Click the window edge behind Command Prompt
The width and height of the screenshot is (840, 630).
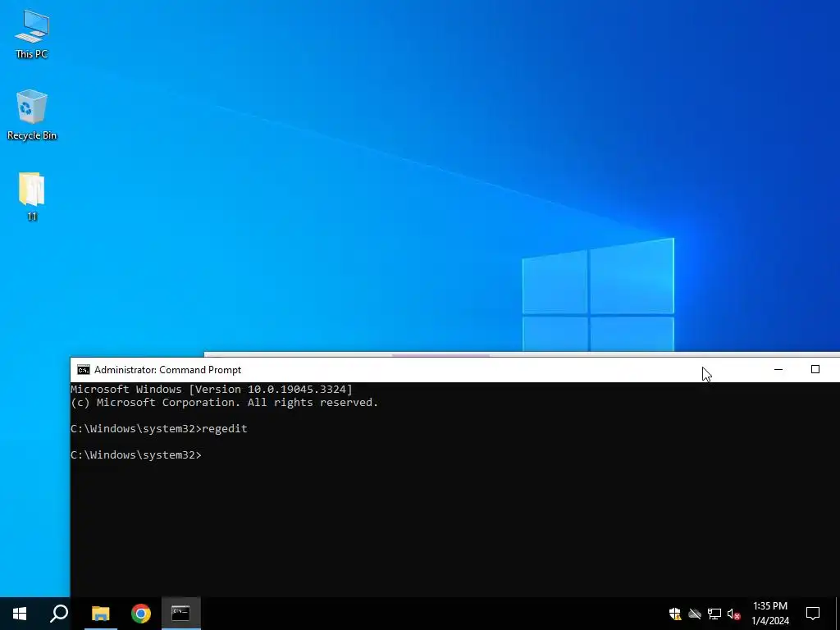pos(522,354)
